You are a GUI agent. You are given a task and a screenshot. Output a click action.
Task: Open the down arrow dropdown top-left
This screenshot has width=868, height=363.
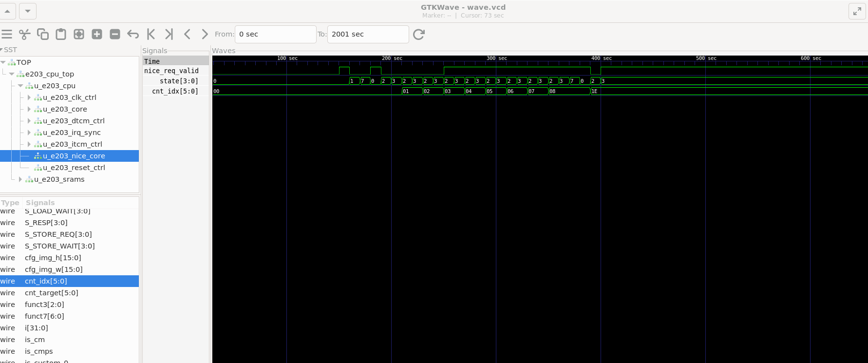coord(28,11)
